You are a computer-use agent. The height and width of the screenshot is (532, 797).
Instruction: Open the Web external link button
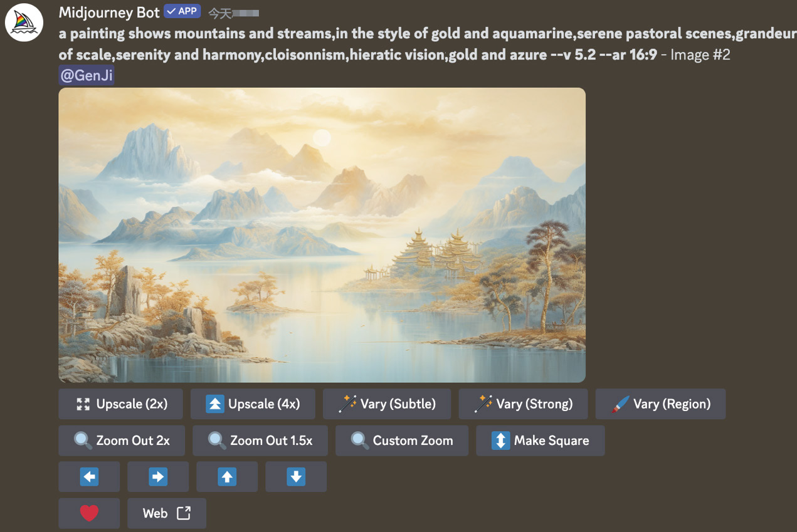click(167, 513)
